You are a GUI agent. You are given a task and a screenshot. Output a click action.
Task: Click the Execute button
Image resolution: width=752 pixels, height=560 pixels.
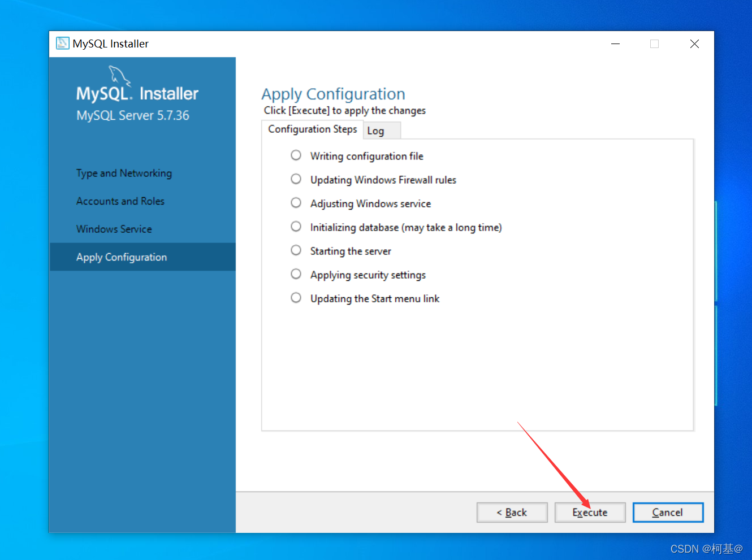(x=590, y=513)
